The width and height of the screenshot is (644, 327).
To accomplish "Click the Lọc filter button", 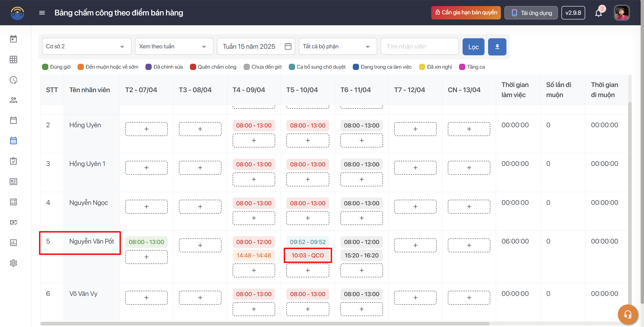I will (x=473, y=47).
